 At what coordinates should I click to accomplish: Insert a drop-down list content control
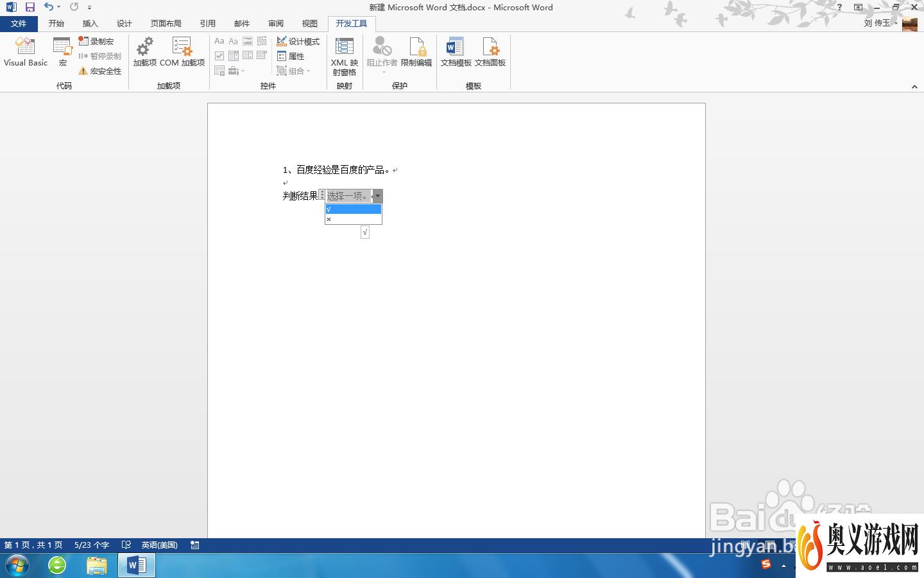(248, 56)
